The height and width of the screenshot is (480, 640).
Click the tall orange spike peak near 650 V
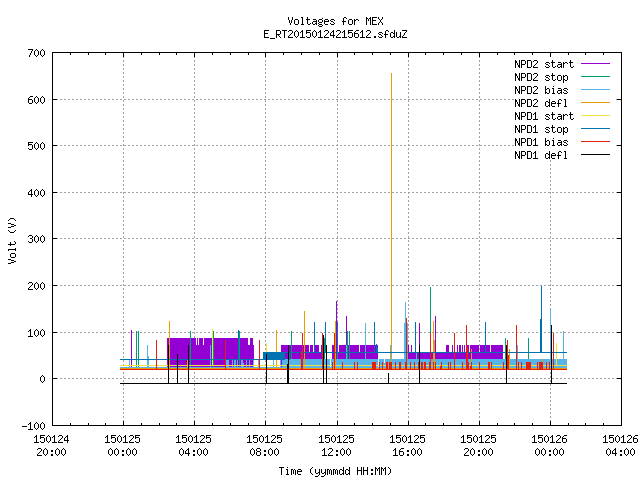pos(391,74)
